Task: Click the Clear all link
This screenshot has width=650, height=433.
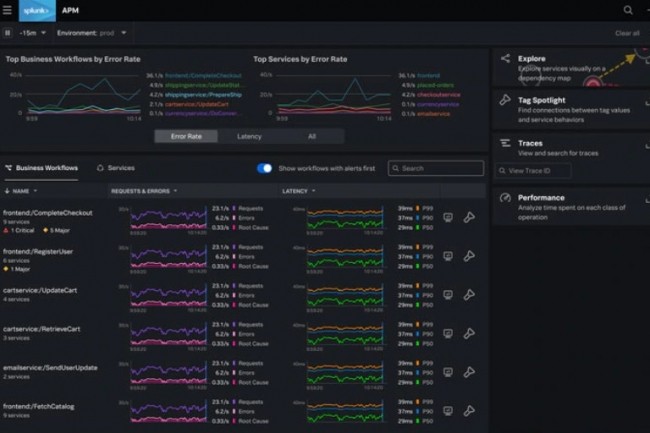Action: point(627,33)
